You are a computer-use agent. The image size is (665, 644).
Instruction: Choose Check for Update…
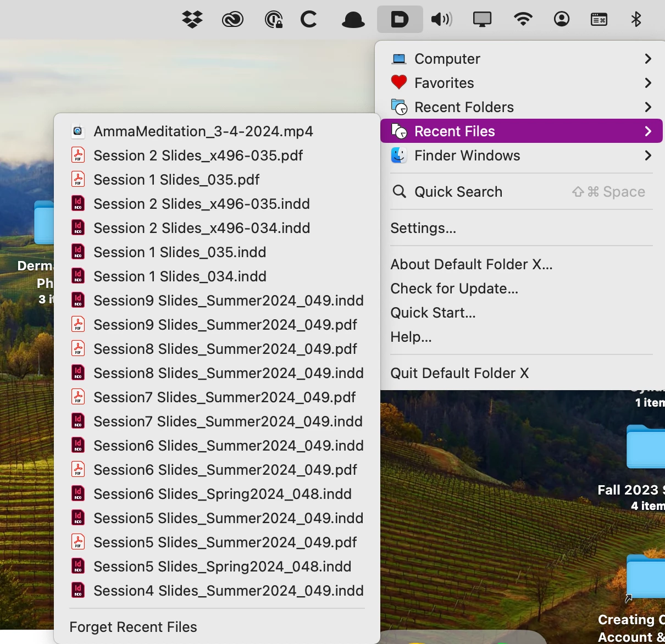point(521,288)
